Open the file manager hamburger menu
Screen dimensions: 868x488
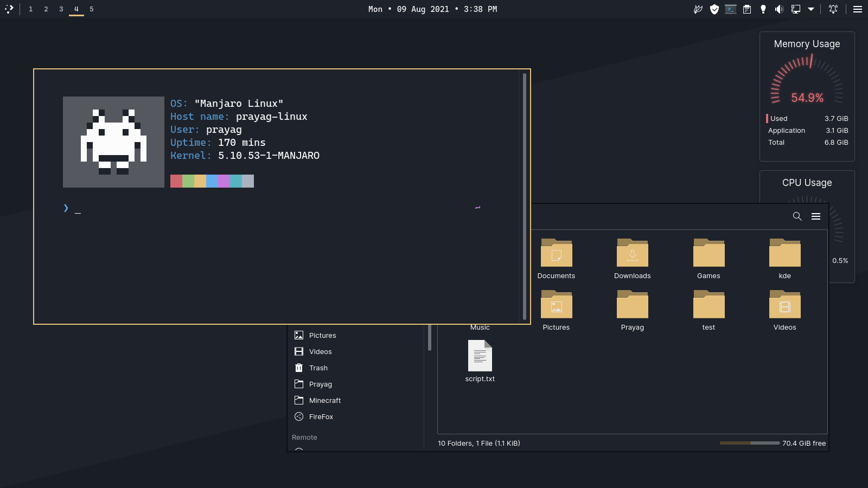816,216
